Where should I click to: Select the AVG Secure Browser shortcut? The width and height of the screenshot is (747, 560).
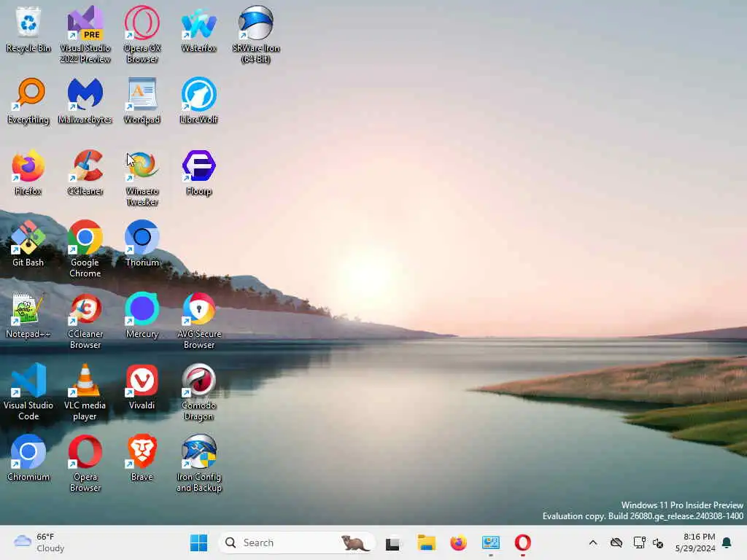pos(198,321)
